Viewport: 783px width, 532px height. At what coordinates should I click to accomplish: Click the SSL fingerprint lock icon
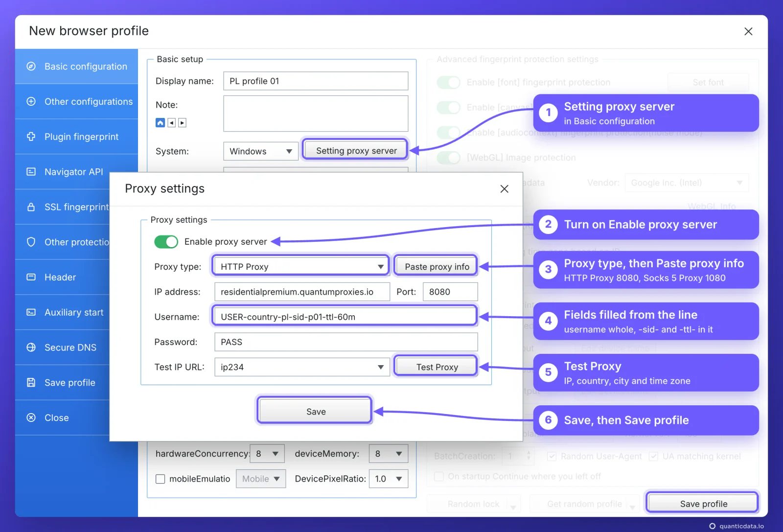coord(31,207)
